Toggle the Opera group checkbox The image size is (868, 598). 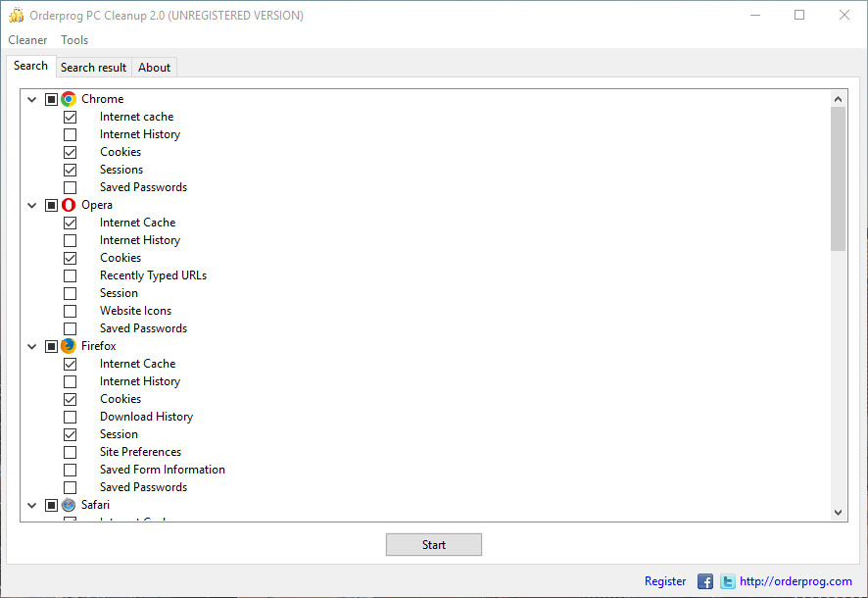[51, 205]
